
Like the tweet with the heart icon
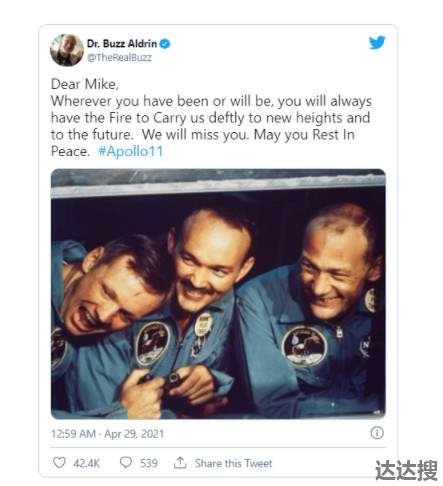[59, 463]
